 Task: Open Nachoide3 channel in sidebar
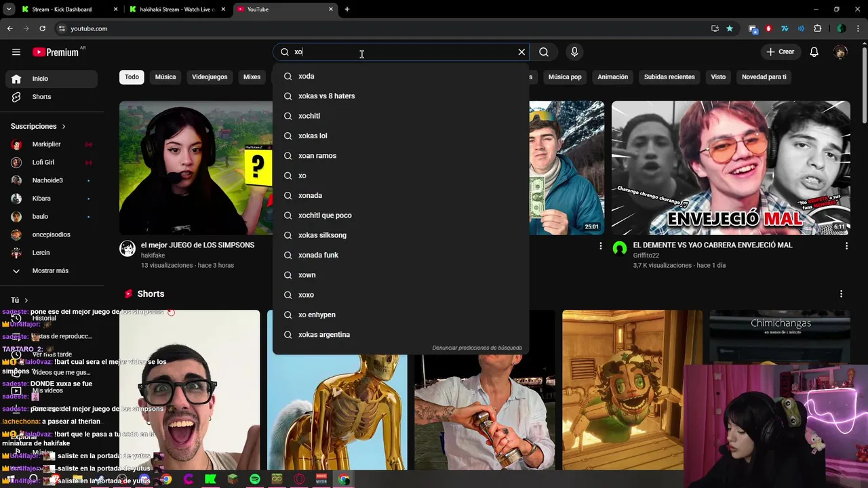52,180
